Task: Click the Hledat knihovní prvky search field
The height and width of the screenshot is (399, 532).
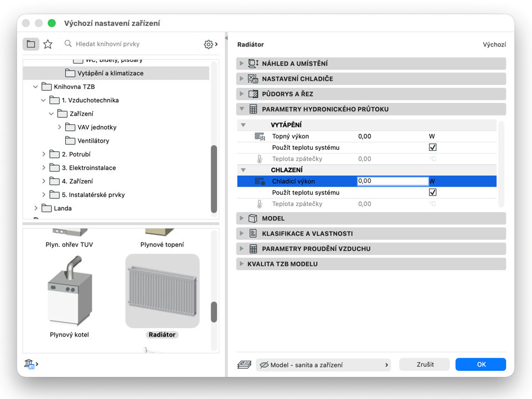Action: [130, 44]
